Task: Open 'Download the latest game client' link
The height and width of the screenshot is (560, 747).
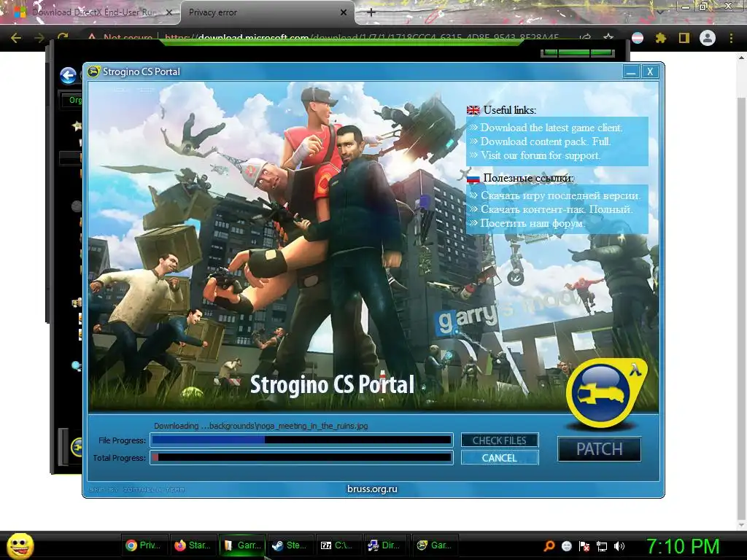Action: pos(551,128)
